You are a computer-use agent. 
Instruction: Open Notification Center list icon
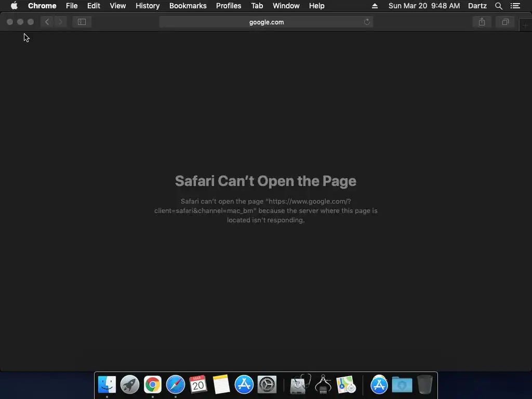coord(515,6)
